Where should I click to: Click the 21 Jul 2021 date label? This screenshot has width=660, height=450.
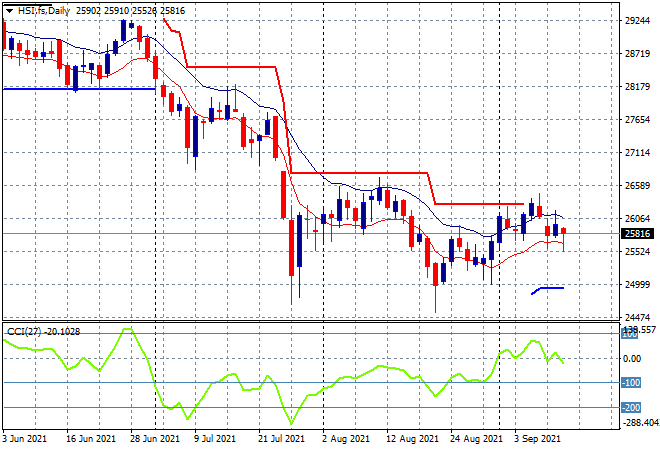(281, 439)
